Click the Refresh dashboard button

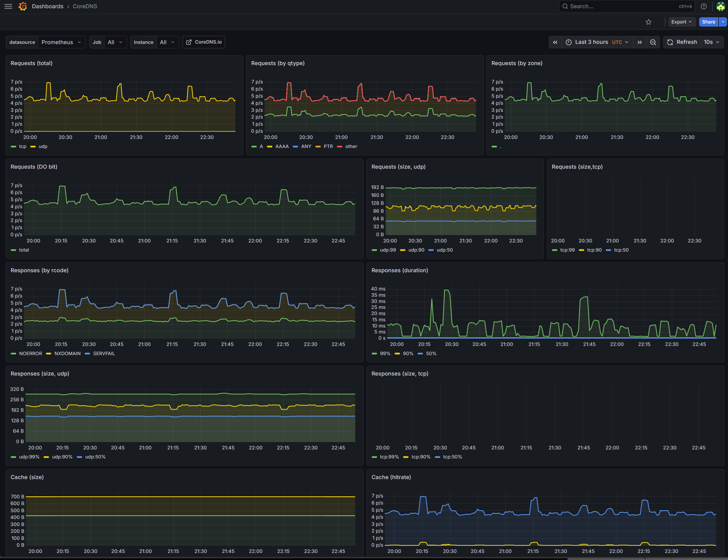click(x=682, y=42)
